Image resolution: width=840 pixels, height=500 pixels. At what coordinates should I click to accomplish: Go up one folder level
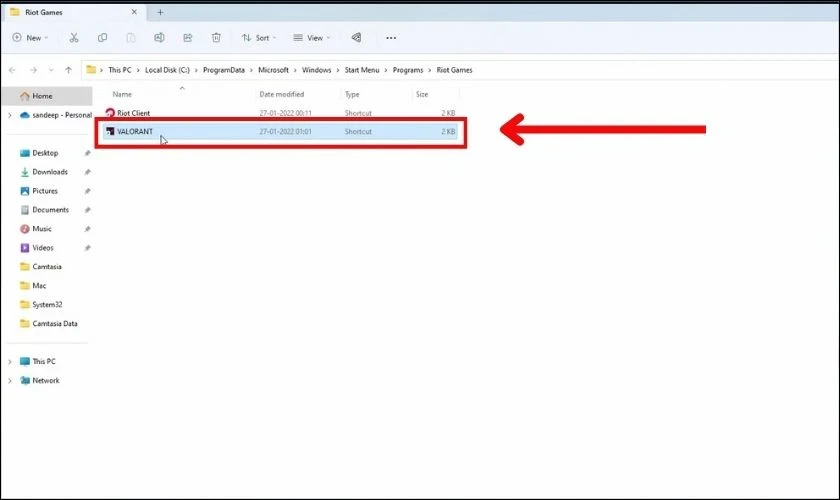(69, 70)
